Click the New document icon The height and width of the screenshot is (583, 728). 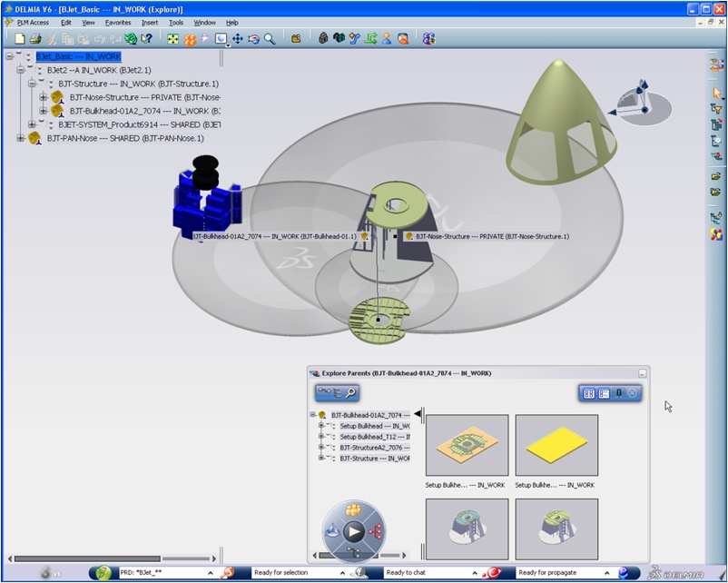click(x=19, y=39)
